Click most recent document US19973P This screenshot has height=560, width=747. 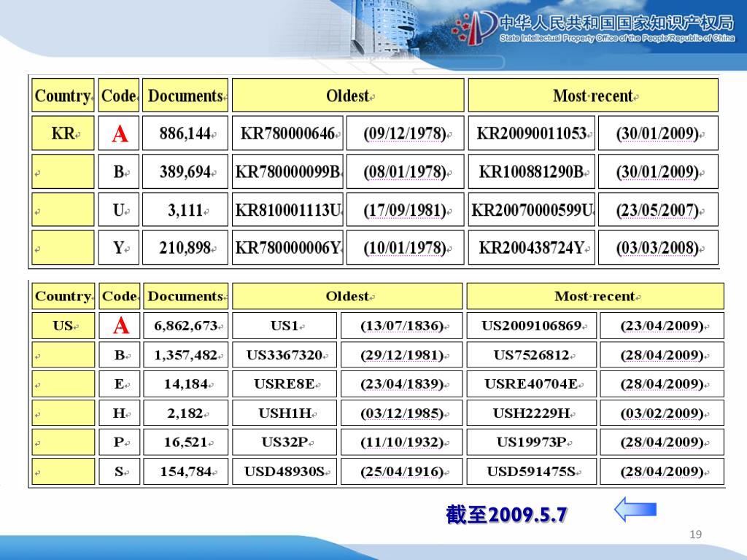click(x=531, y=443)
